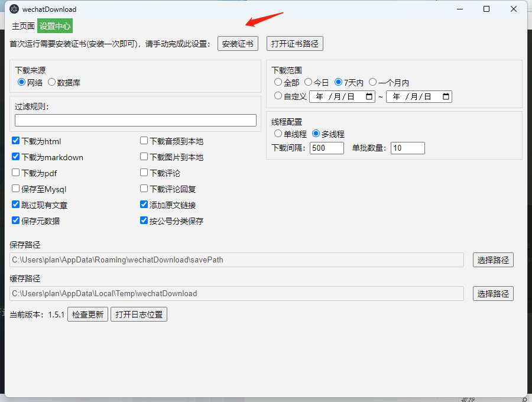Click 线程配置 section label
532x402 pixels.
(x=287, y=122)
